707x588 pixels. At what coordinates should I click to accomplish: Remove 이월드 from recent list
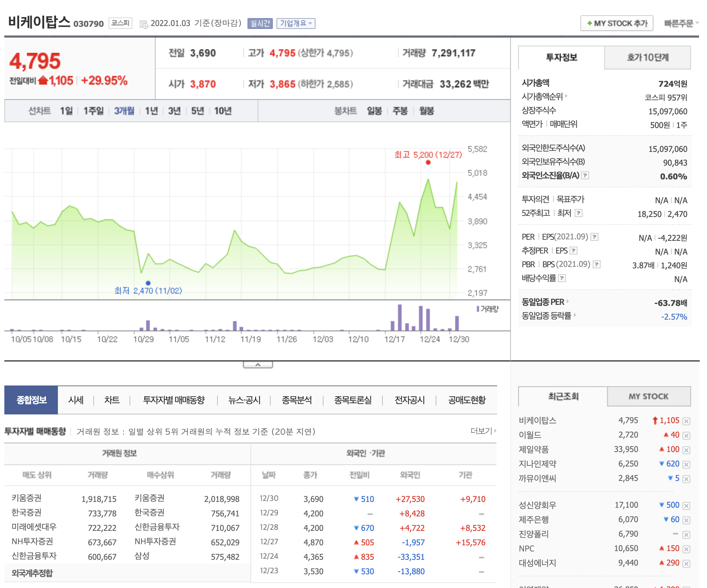tap(686, 435)
